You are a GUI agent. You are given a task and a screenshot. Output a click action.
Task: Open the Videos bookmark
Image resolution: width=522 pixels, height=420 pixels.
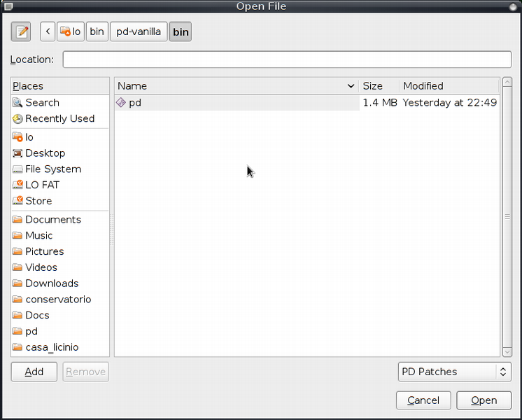pyautogui.click(x=60, y=267)
